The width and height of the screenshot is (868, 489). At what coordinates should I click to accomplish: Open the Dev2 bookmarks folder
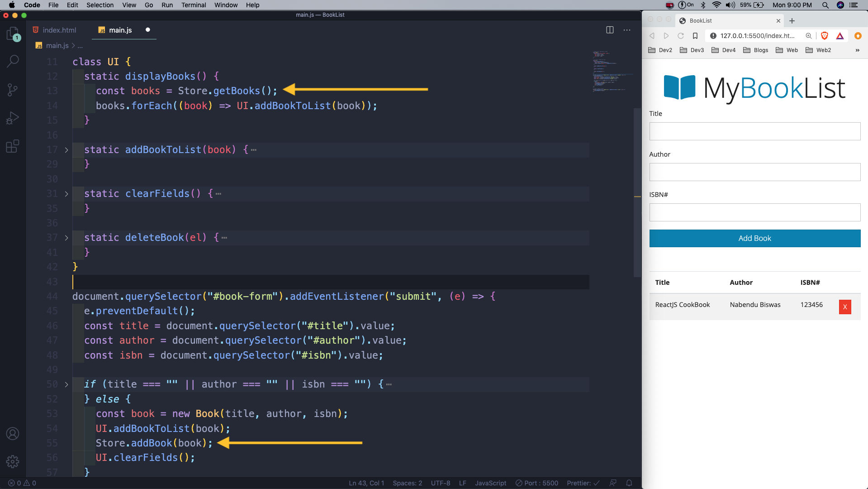click(x=660, y=50)
